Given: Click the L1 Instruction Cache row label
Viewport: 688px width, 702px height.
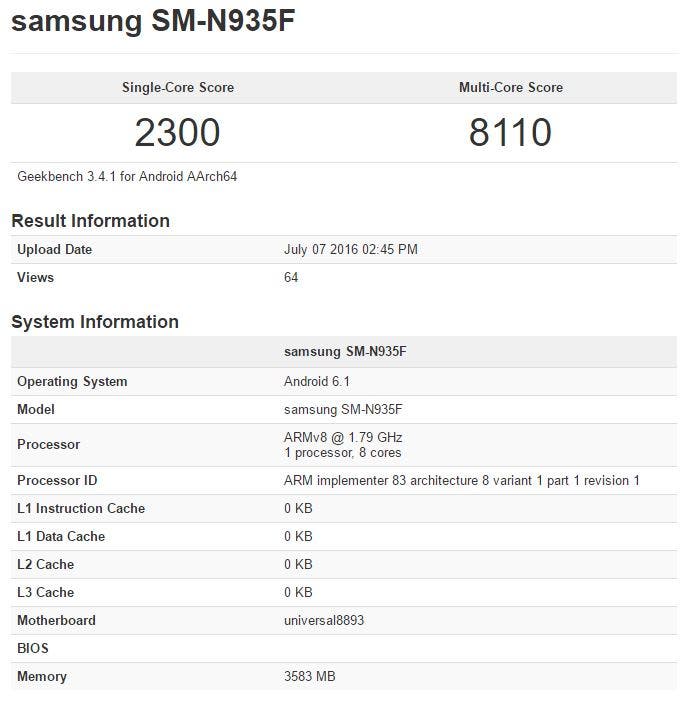Looking at the screenshot, I should [x=81, y=509].
